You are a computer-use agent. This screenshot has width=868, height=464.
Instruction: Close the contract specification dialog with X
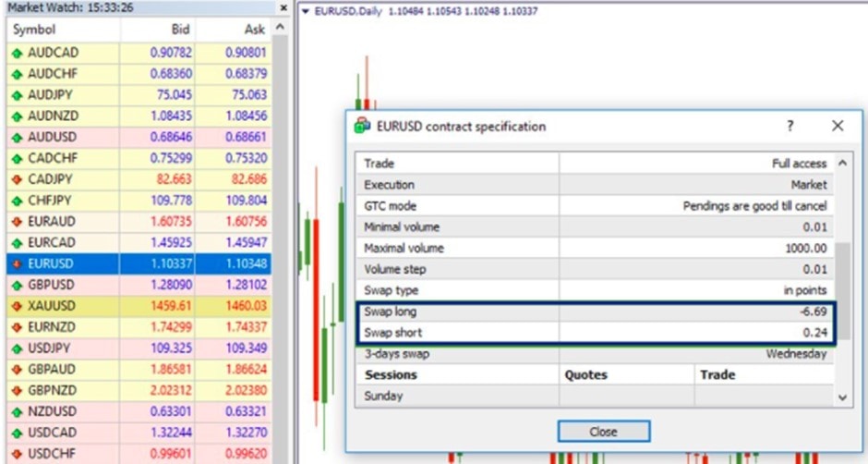pos(838,126)
